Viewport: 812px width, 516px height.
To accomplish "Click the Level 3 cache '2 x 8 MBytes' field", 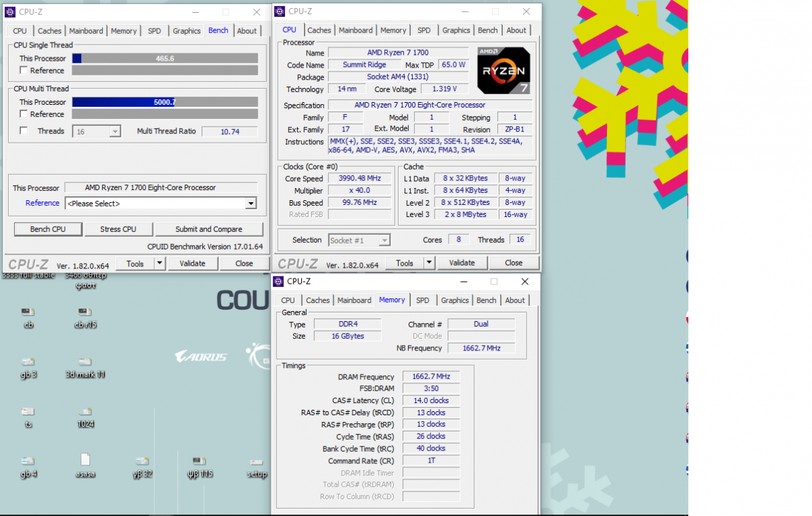I will click(x=465, y=214).
